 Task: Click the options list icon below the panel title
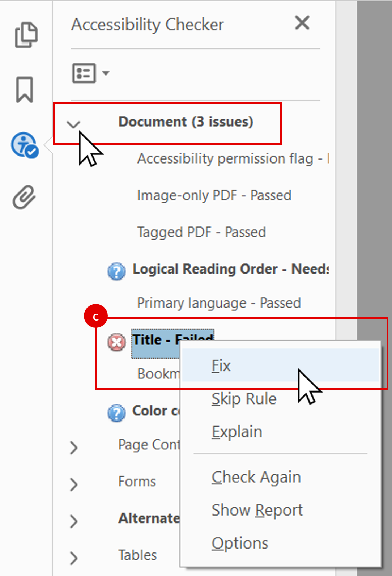84,73
